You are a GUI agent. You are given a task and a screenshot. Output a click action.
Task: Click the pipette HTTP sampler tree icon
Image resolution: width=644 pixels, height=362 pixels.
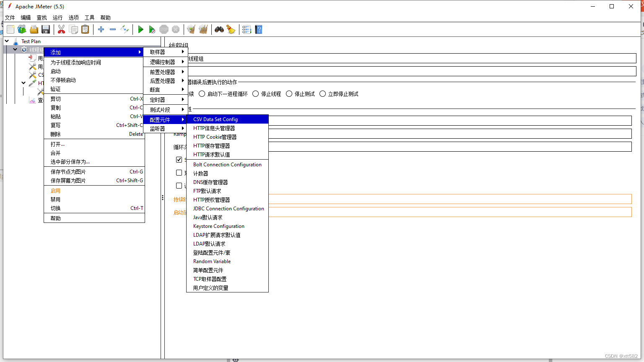point(32,83)
